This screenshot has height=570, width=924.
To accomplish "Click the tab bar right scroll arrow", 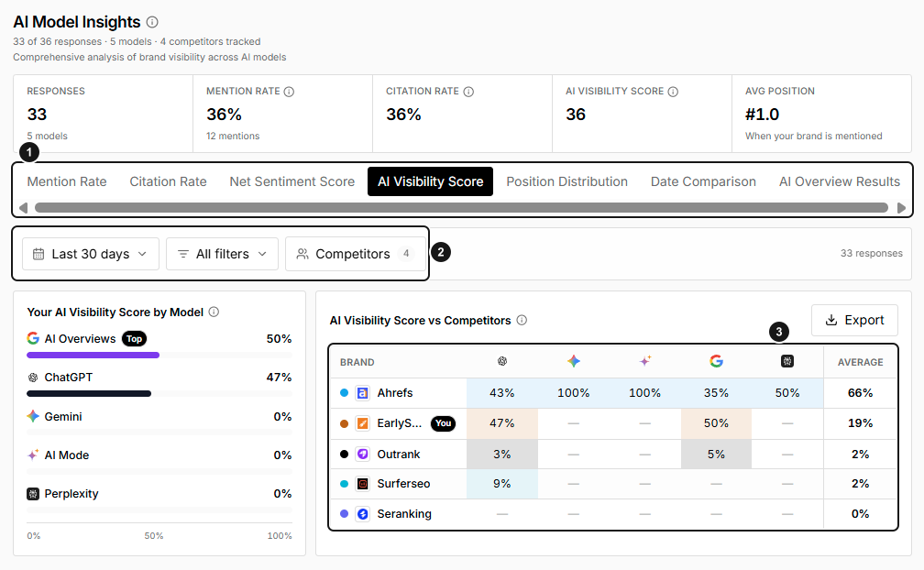I will (901, 207).
